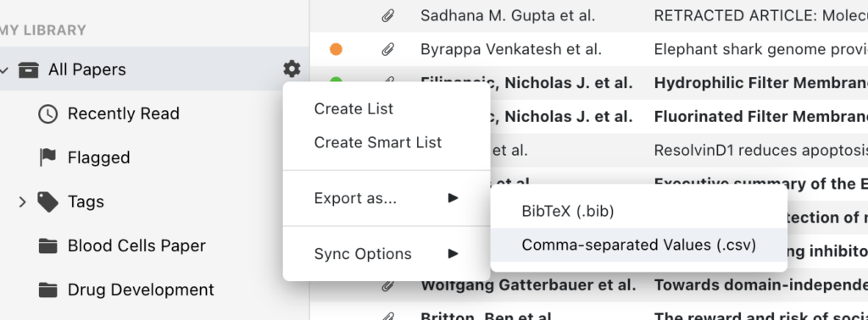Viewport: 868px width, 320px height.
Task: Open ResolvinD1 reduces apoptosis paper title
Action: tap(761, 151)
